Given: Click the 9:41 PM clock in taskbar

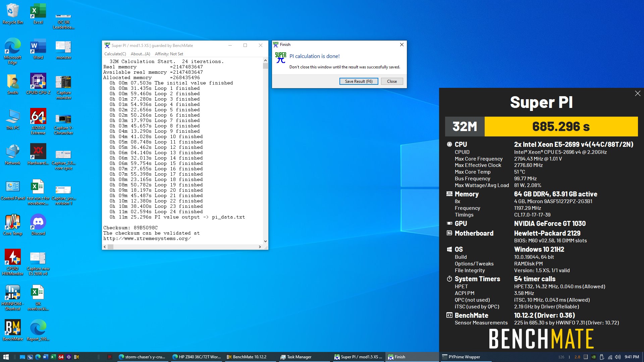Looking at the screenshot, I should (632, 357).
